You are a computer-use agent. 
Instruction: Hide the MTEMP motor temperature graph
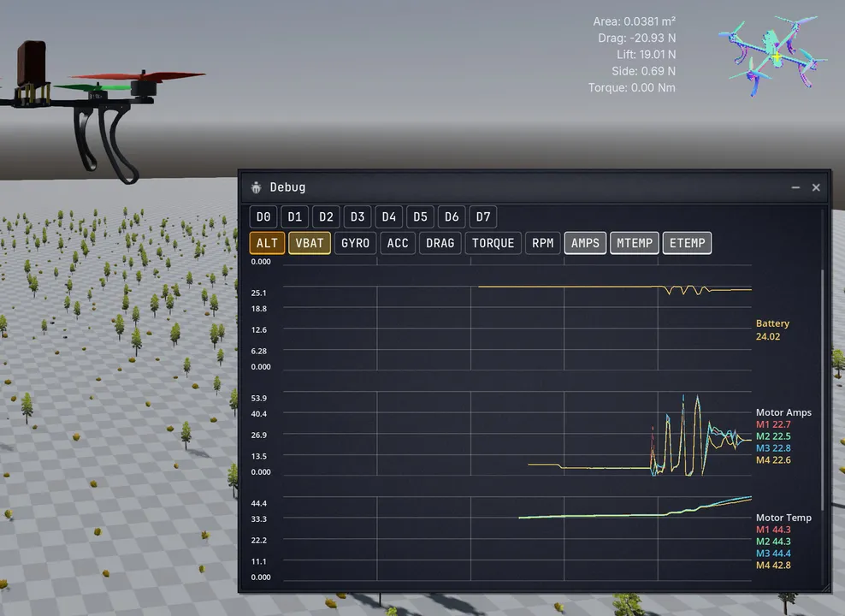click(635, 243)
